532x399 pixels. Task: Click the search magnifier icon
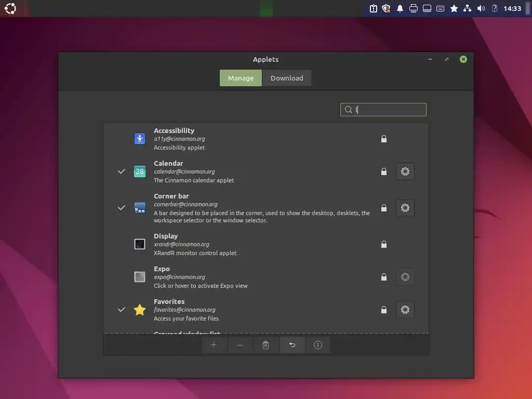[x=348, y=110]
